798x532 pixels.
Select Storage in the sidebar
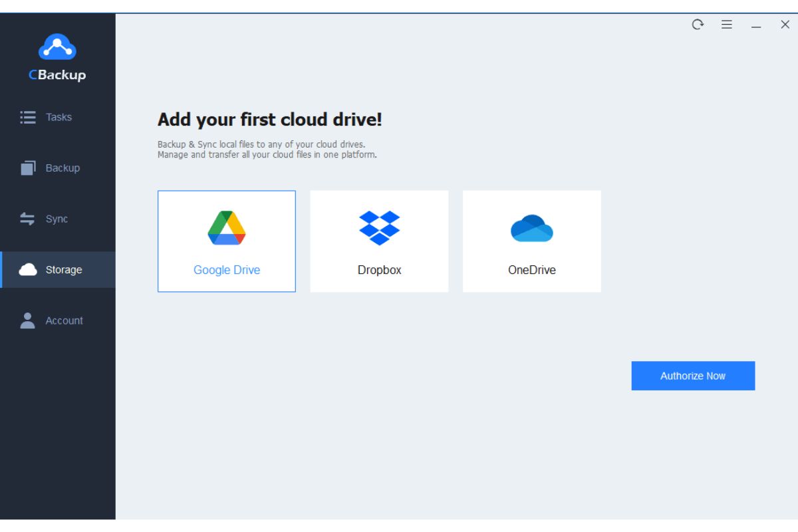click(x=58, y=269)
